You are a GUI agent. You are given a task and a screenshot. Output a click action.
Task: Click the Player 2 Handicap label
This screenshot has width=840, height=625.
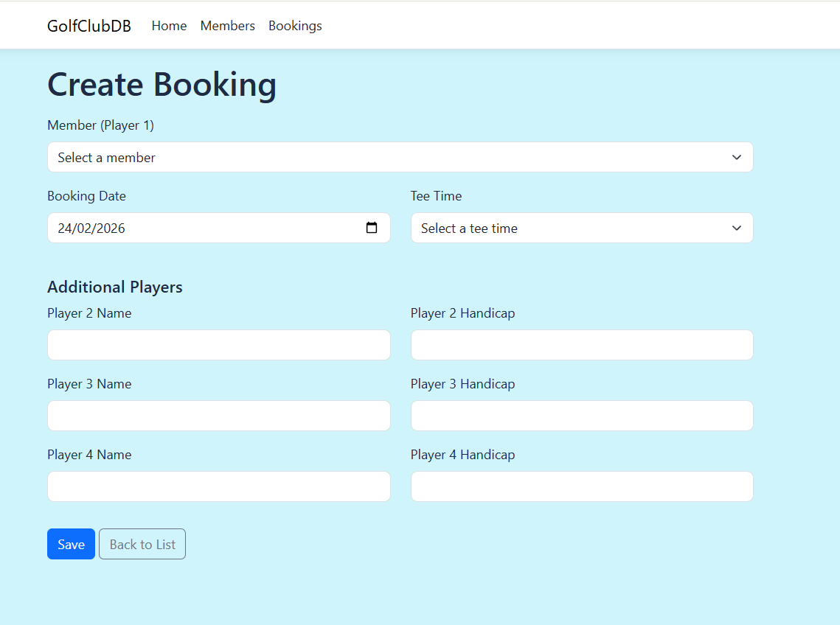pos(463,313)
